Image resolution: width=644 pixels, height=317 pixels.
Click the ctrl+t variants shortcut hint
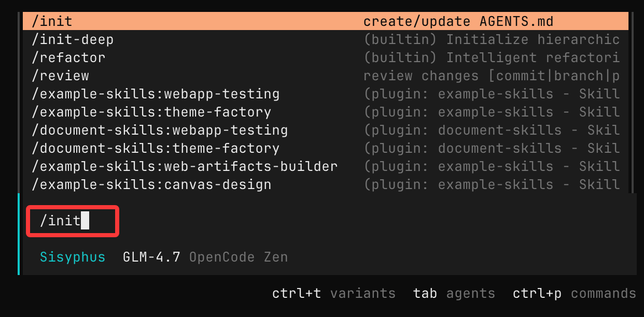click(x=333, y=294)
